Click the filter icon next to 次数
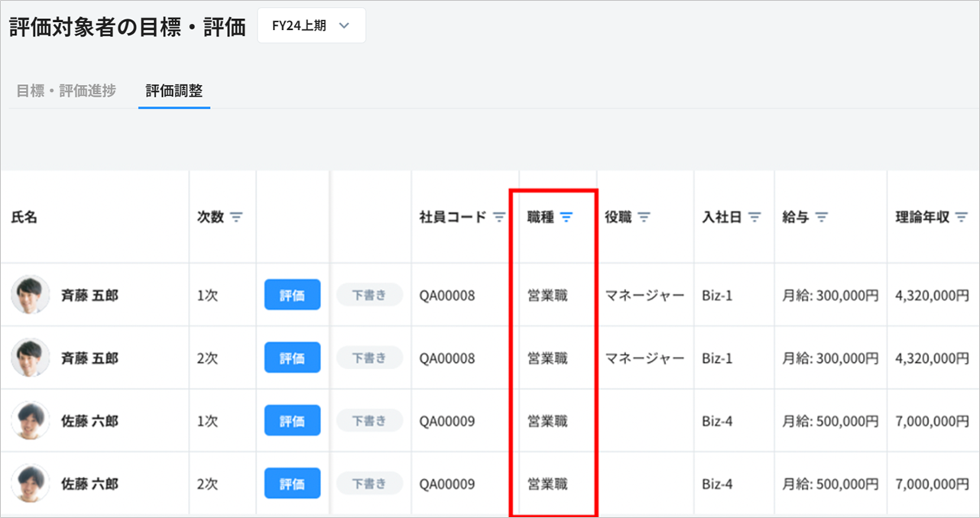The width and height of the screenshot is (980, 518). pyautogui.click(x=236, y=218)
